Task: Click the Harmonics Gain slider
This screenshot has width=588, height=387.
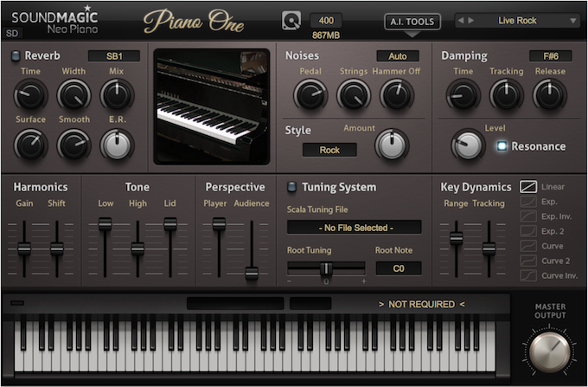Action: pyautogui.click(x=24, y=248)
